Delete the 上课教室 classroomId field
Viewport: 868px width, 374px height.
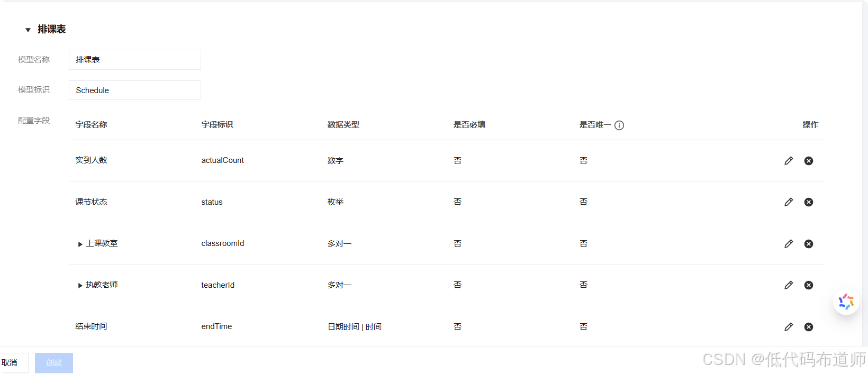[809, 244]
